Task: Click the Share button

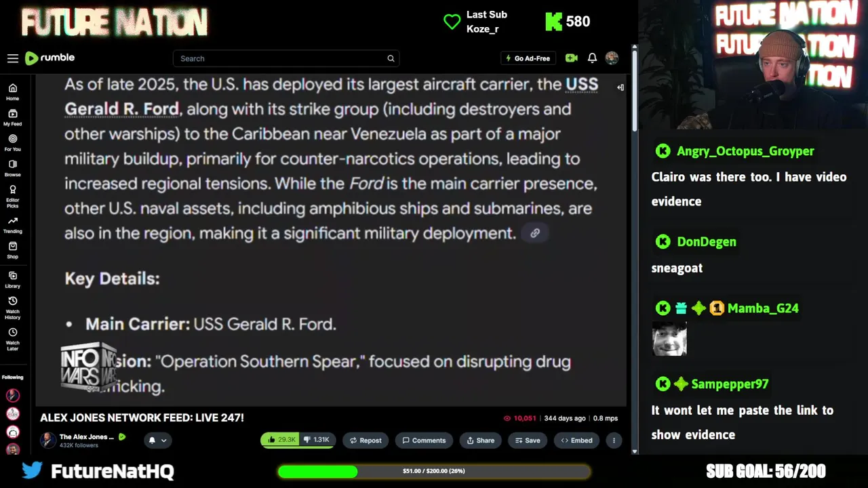Action: click(x=480, y=440)
